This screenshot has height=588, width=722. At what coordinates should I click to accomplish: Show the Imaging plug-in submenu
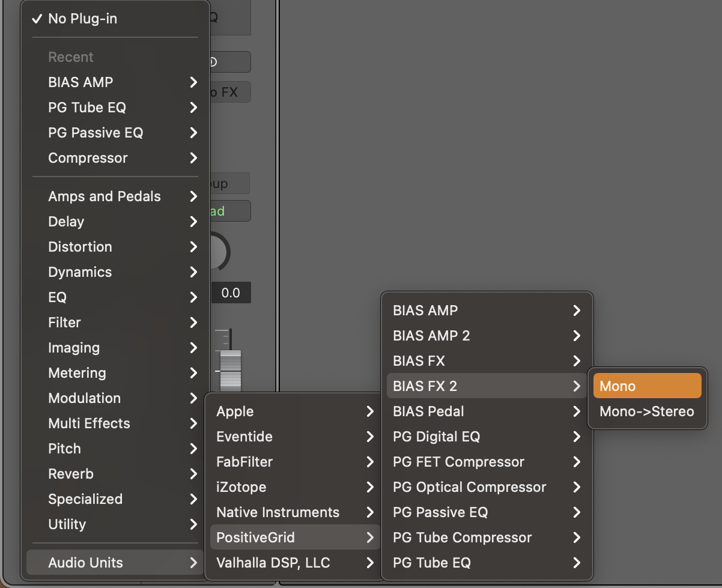pyautogui.click(x=115, y=348)
